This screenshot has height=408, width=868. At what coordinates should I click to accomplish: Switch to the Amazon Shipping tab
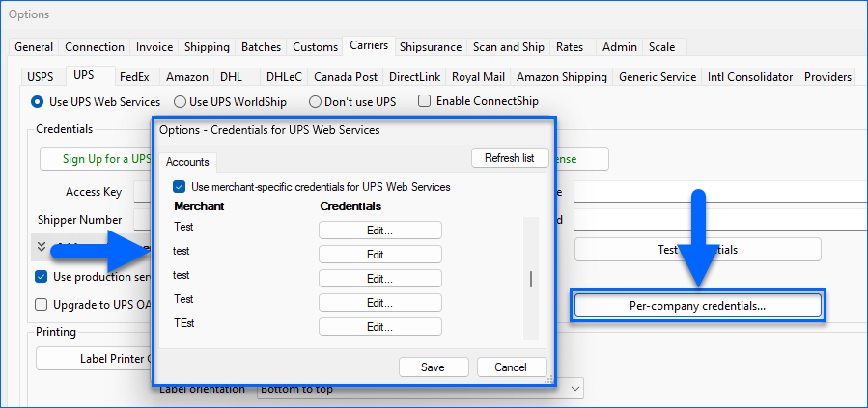point(561,77)
